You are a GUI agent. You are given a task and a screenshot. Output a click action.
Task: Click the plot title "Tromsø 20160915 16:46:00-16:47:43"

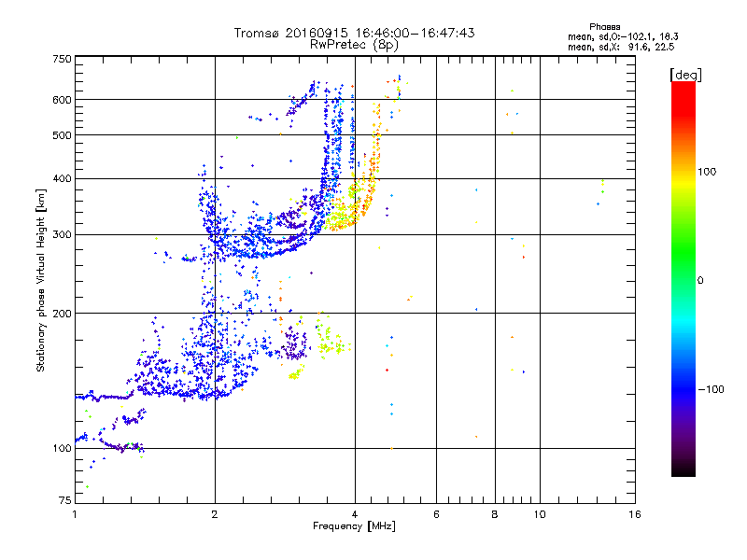pos(354,33)
